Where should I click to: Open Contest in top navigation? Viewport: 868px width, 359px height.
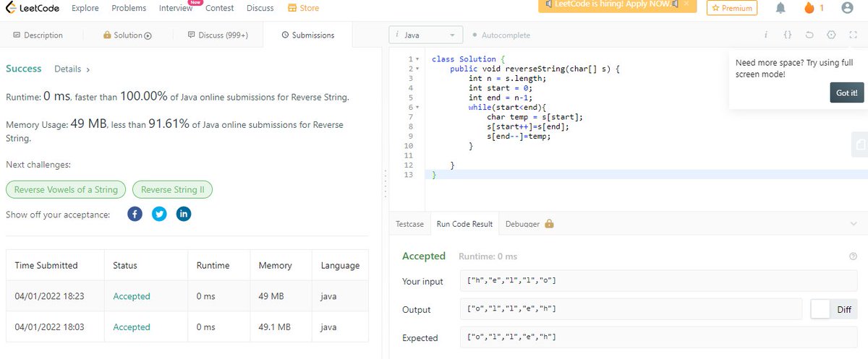tap(219, 8)
